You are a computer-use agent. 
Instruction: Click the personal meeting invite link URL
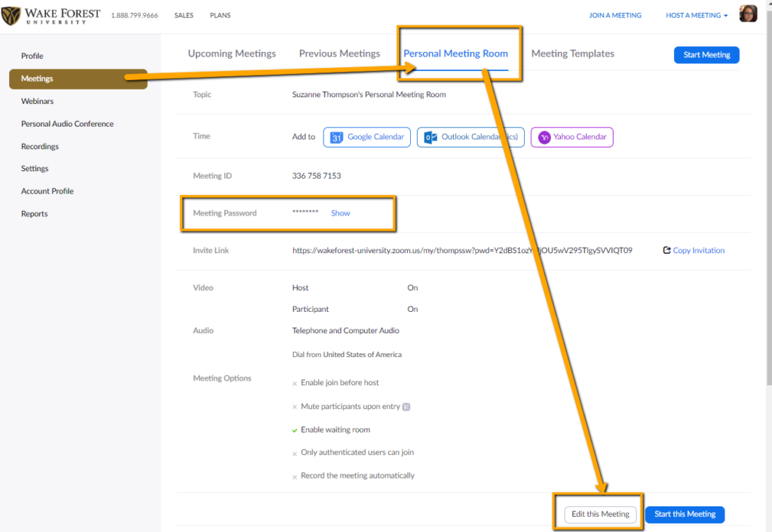463,250
